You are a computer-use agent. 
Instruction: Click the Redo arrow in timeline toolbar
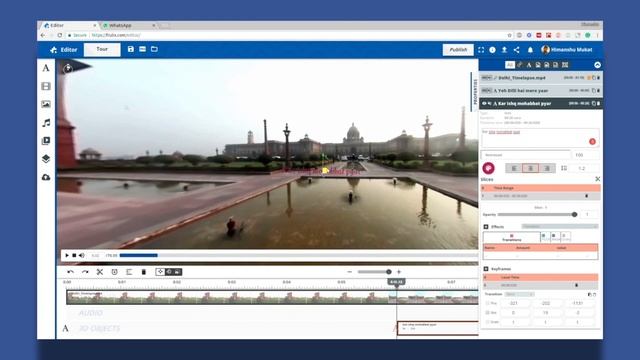click(85, 272)
